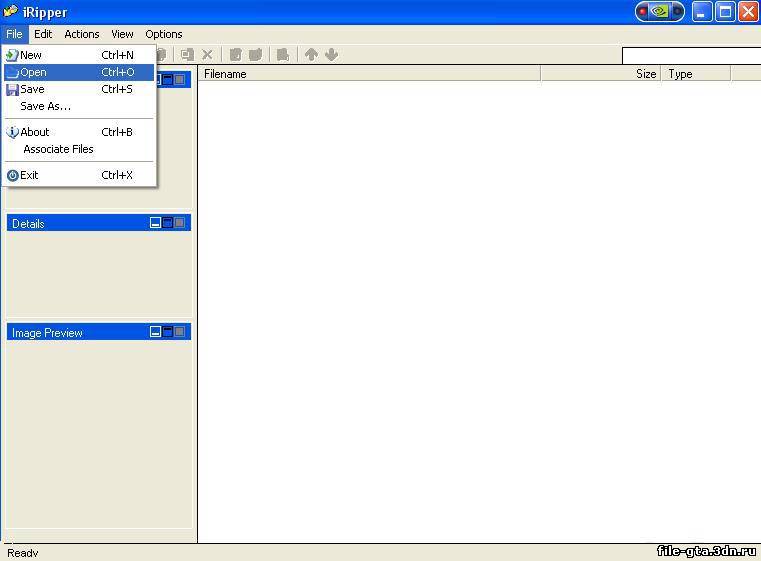The height and width of the screenshot is (561, 761).
Task: Click the iRipper application icon in title bar
Action: click(10, 11)
